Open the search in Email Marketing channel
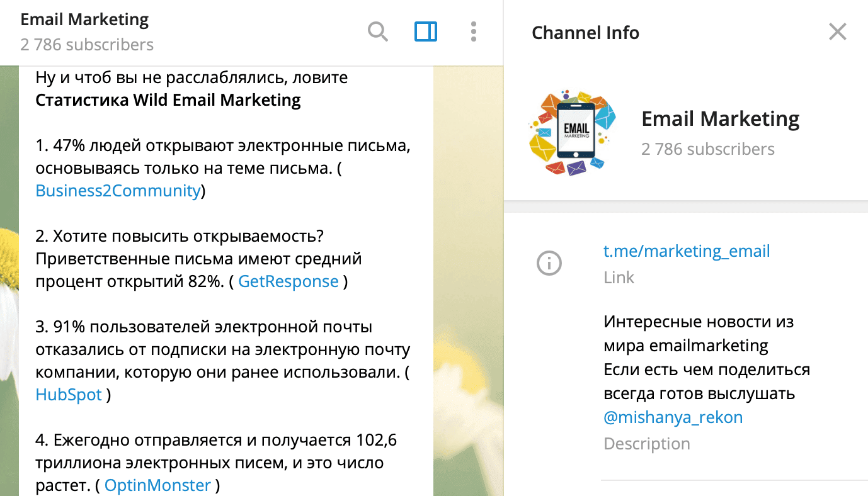The width and height of the screenshot is (868, 496). 378,31
